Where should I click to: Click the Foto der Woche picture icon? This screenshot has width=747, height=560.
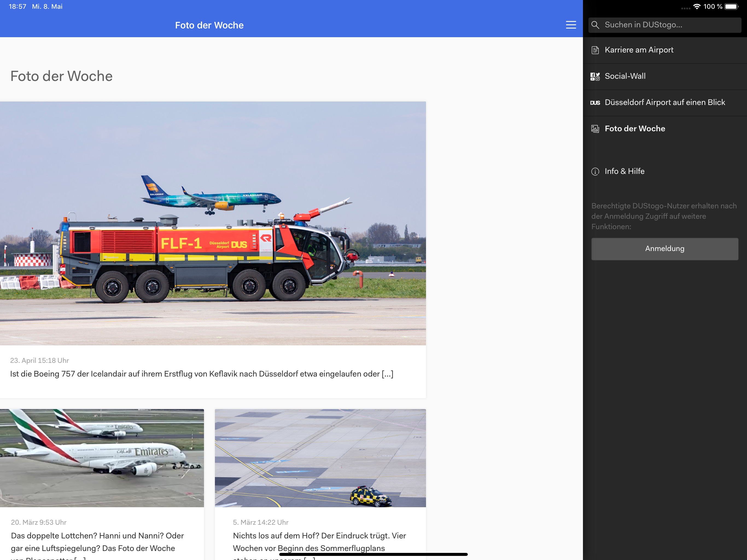coord(595,129)
